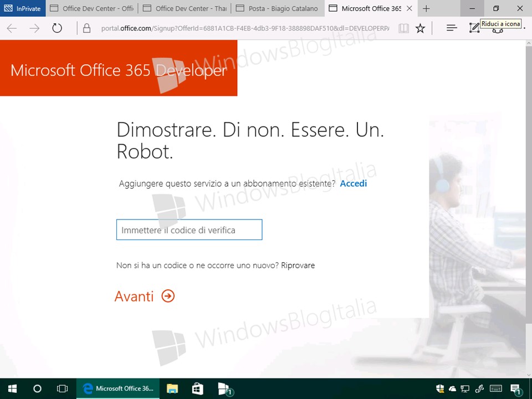Open Task View on taskbar
The height and width of the screenshot is (399, 532).
(63, 388)
